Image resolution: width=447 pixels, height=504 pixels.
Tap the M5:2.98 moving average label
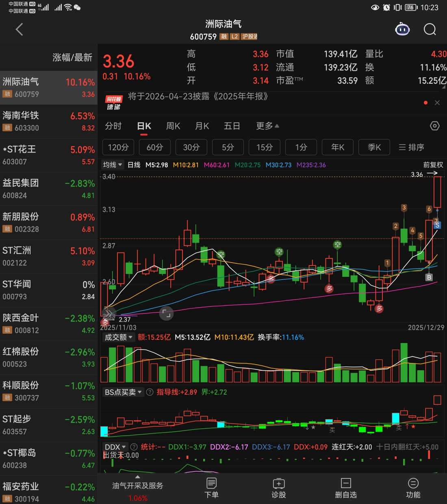(x=157, y=165)
